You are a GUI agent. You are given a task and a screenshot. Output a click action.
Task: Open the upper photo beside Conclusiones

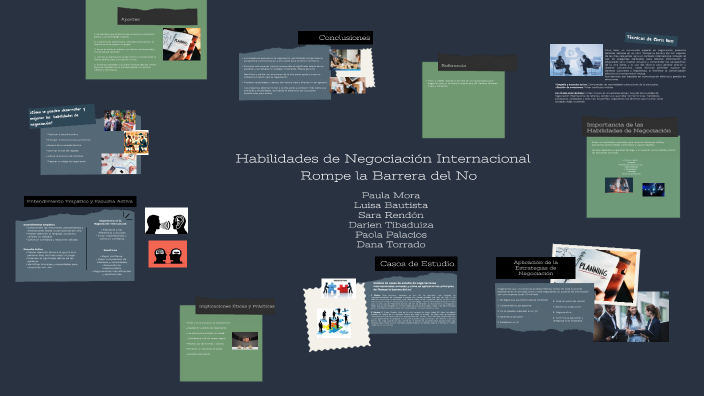345,59
